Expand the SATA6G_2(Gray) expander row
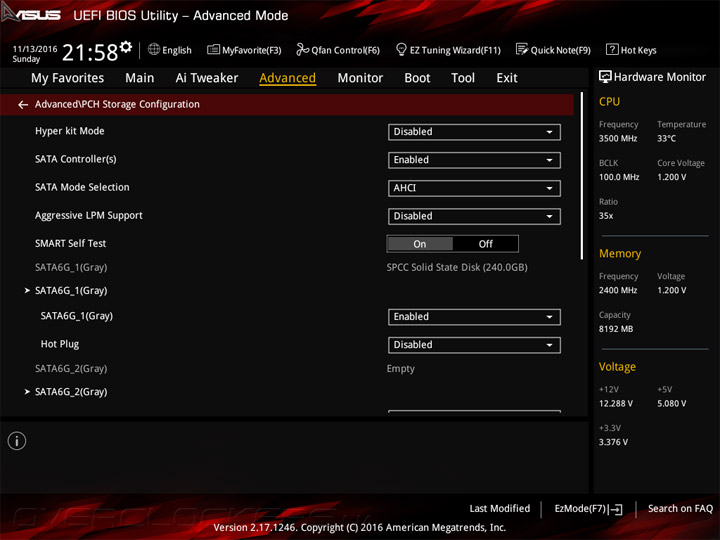The height and width of the screenshot is (540, 720). 66,392
